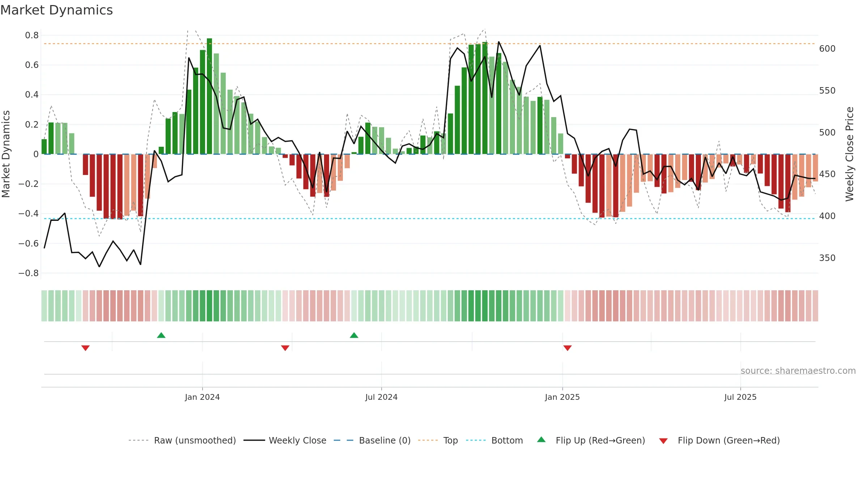
Task: Toggle the Weekly Close legend entry
Action: (285, 440)
